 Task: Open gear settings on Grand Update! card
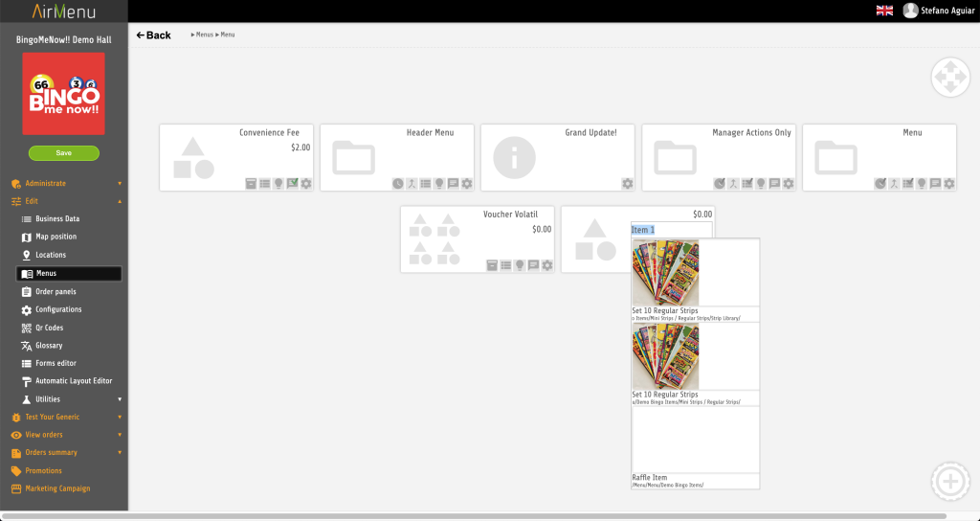pyautogui.click(x=628, y=184)
